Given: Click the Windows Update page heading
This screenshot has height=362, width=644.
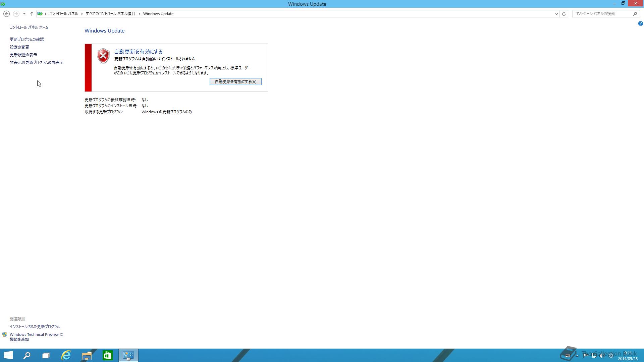Looking at the screenshot, I should coord(104,31).
